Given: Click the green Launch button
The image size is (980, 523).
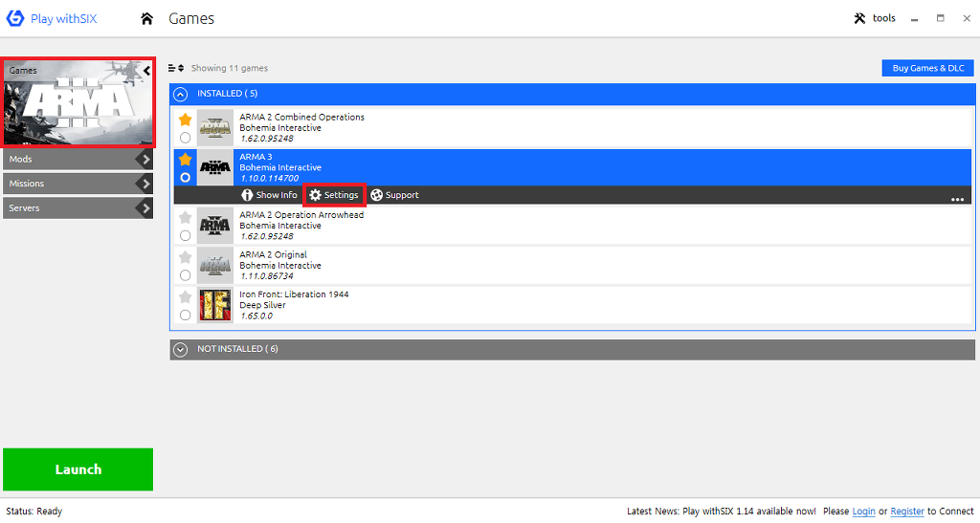Looking at the screenshot, I should 78,469.
